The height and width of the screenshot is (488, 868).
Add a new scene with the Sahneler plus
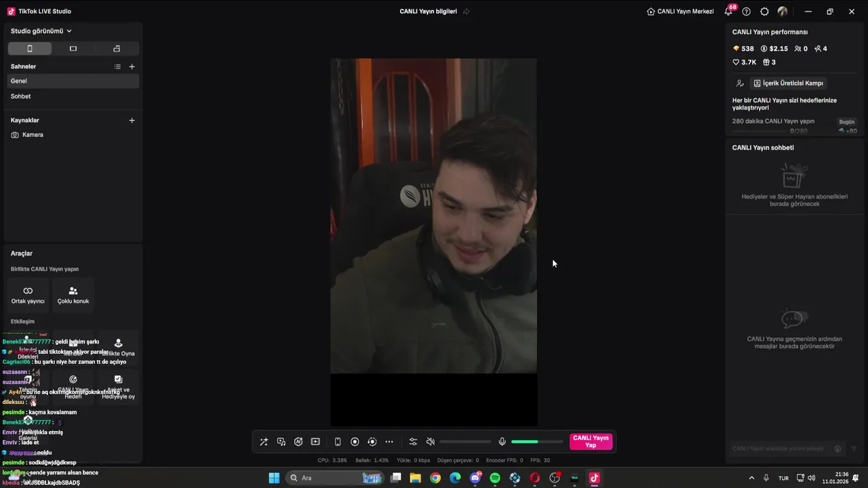(132, 66)
